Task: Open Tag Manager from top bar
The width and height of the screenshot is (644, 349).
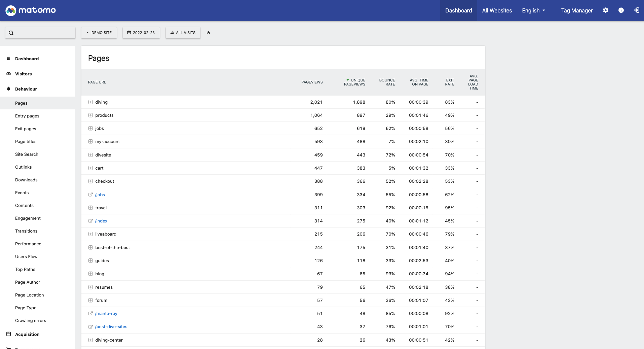Action: tap(576, 10)
